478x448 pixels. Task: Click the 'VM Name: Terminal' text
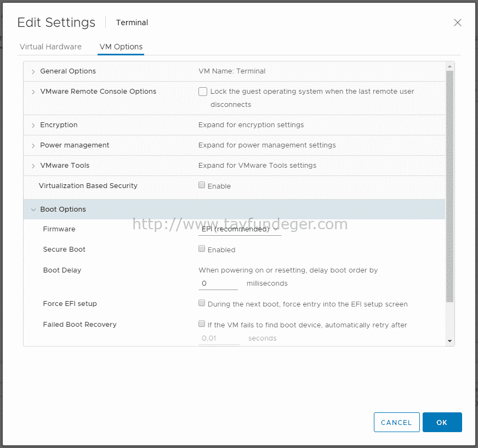click(232, 71)
